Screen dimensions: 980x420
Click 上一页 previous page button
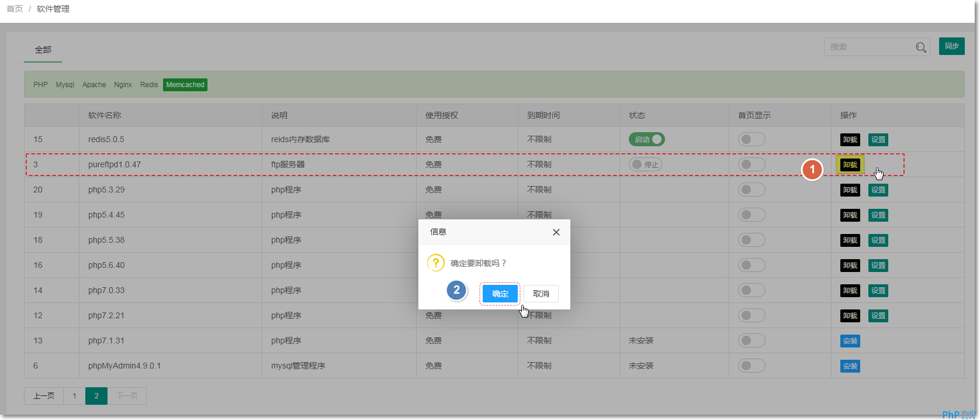tap(44, 396)
